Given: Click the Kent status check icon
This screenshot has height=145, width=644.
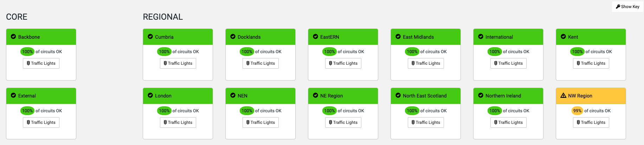Looking at the screenshot, I should coord(563,37).
